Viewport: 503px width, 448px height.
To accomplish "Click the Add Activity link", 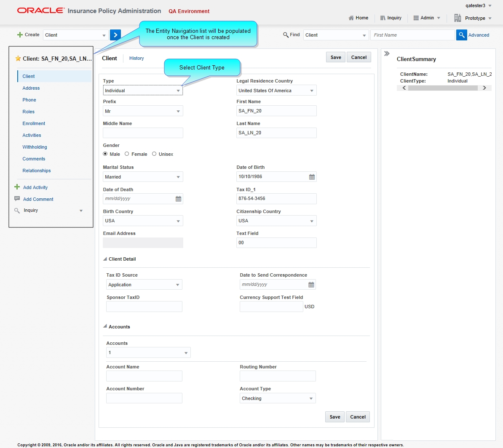I will point(35,187).
